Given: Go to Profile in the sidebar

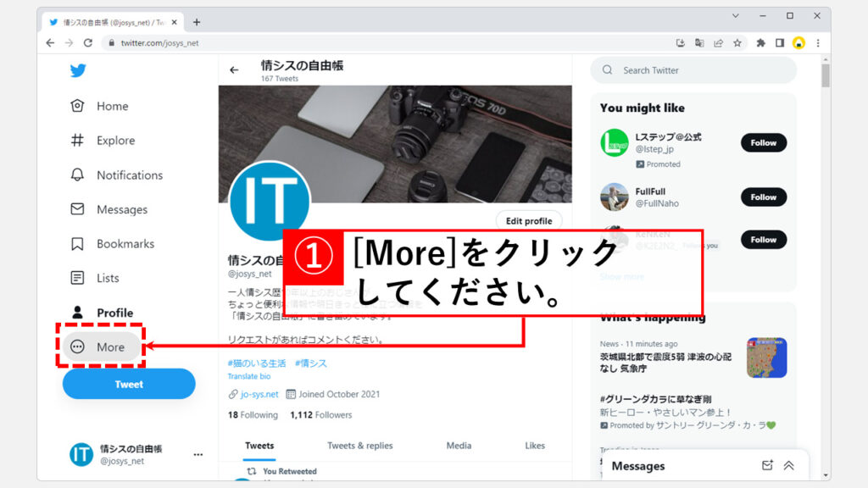Looking at the screenshot, I should (x=102, y=313).
